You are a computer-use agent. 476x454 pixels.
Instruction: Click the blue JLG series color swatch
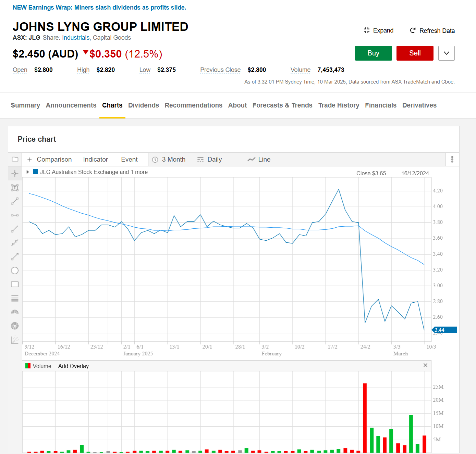[x=35, y=172]
